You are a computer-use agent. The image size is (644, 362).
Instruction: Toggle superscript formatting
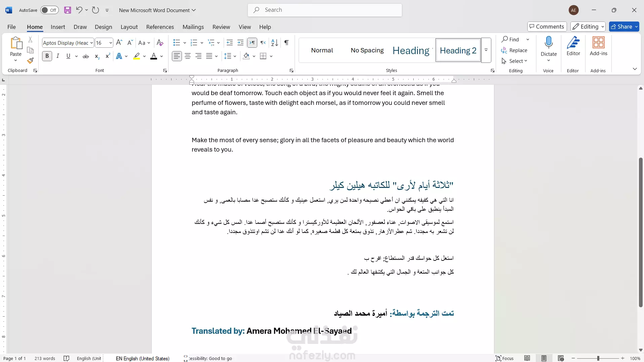(108, 56)
